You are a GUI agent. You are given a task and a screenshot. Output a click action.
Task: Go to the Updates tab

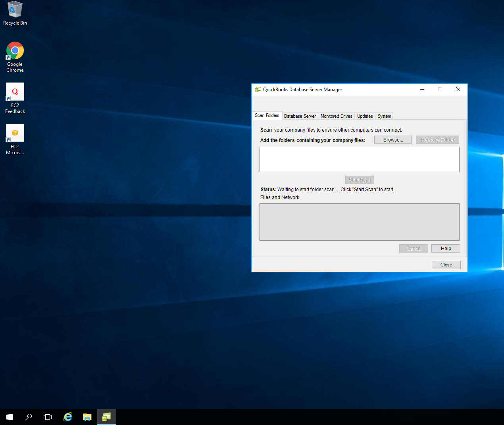coord(365,116)
